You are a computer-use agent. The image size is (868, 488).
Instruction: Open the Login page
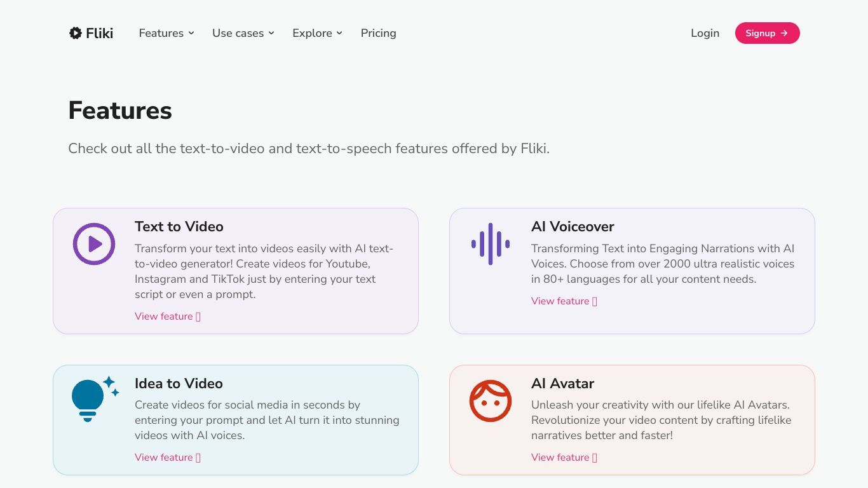[705, 33]
